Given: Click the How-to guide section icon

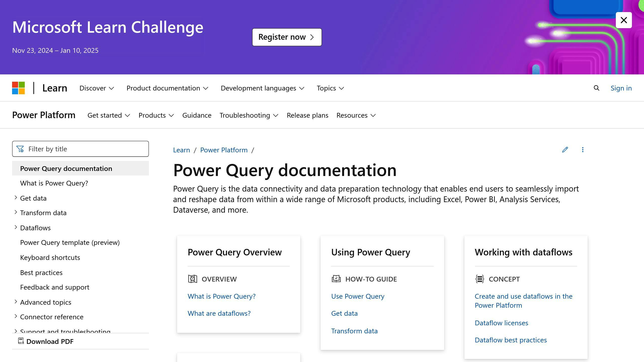Looking at the screenshot, I should coord(336,279).
